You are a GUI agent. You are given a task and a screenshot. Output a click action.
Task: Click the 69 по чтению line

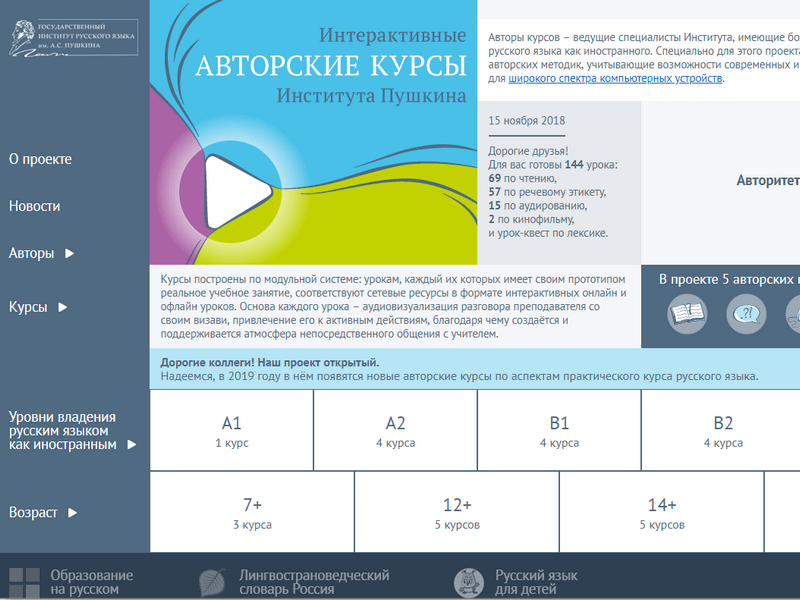click(522, 179)
